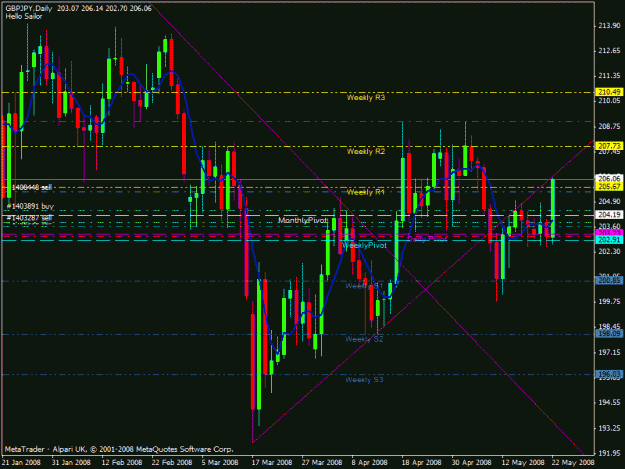Click the 204.19 white price tag
Viewport: 625px width, 469px height.
coord(609,215)
